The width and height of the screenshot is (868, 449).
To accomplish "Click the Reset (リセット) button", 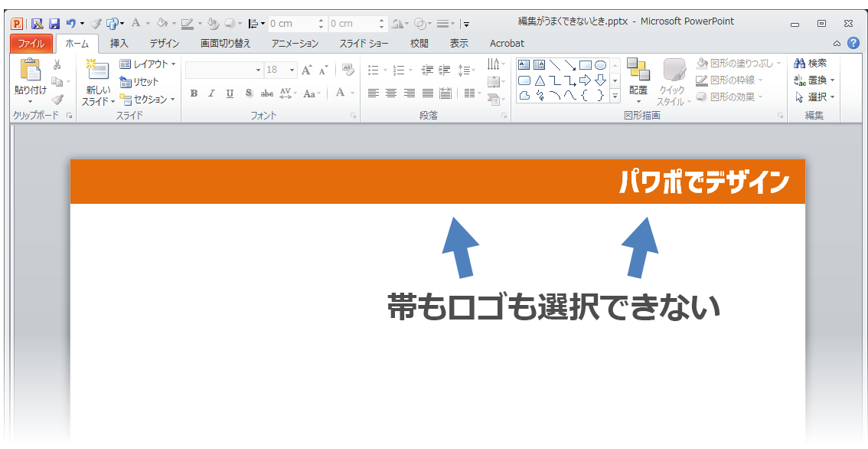I will (x=139, y=82).
